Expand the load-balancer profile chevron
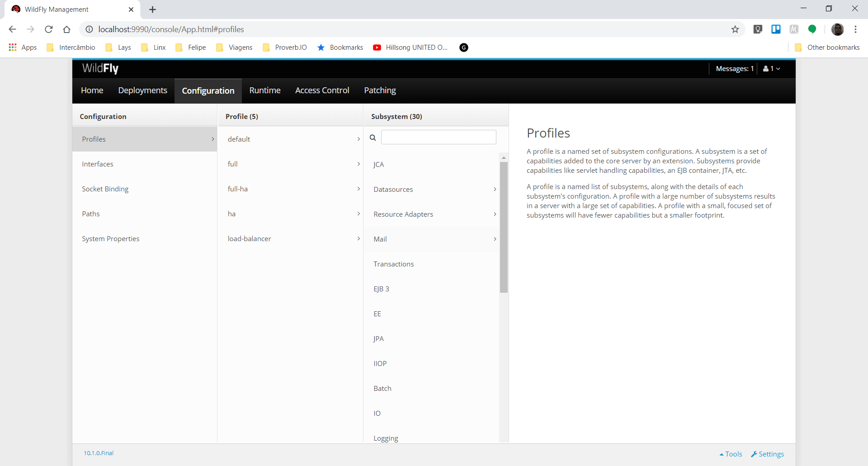Image resolution: width=868 pixels, height=466 pixels. [359, 238]
